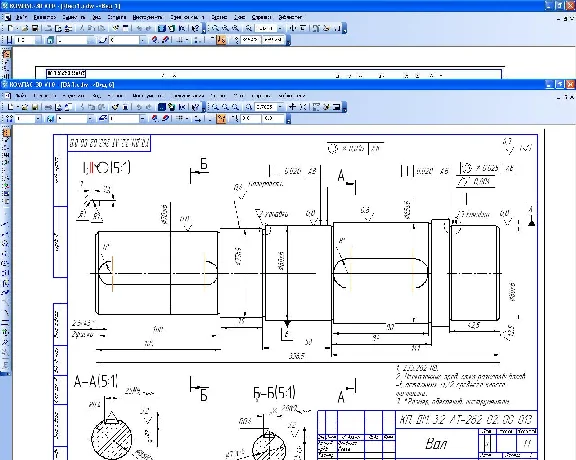
Task: Toggle orange orthogonal button in background window toolbar
Action: tap(221, 40)
